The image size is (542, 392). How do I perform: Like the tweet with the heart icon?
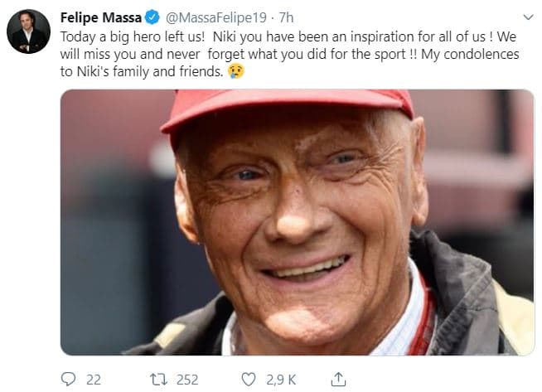pos(248,379)
